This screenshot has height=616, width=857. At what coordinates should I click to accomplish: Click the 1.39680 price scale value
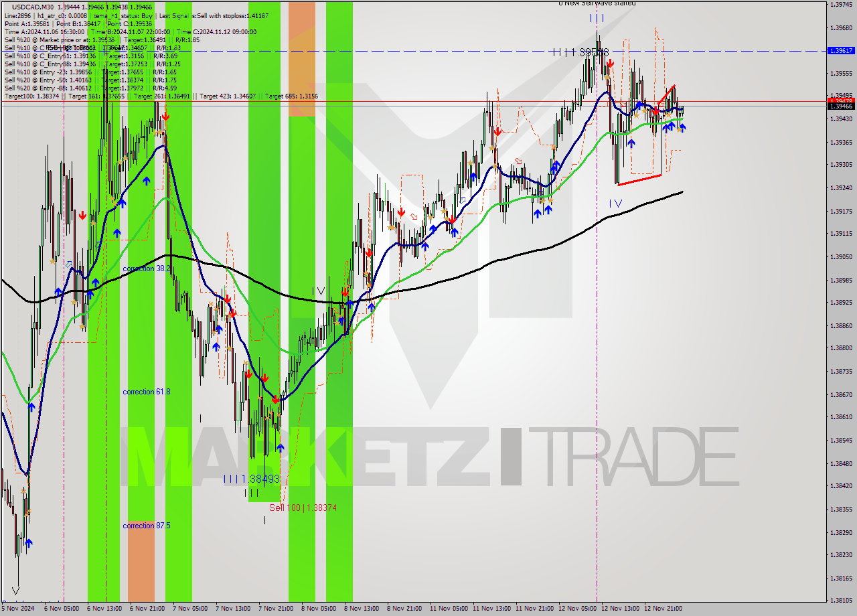pyautogui.click(x=842, y=27)
